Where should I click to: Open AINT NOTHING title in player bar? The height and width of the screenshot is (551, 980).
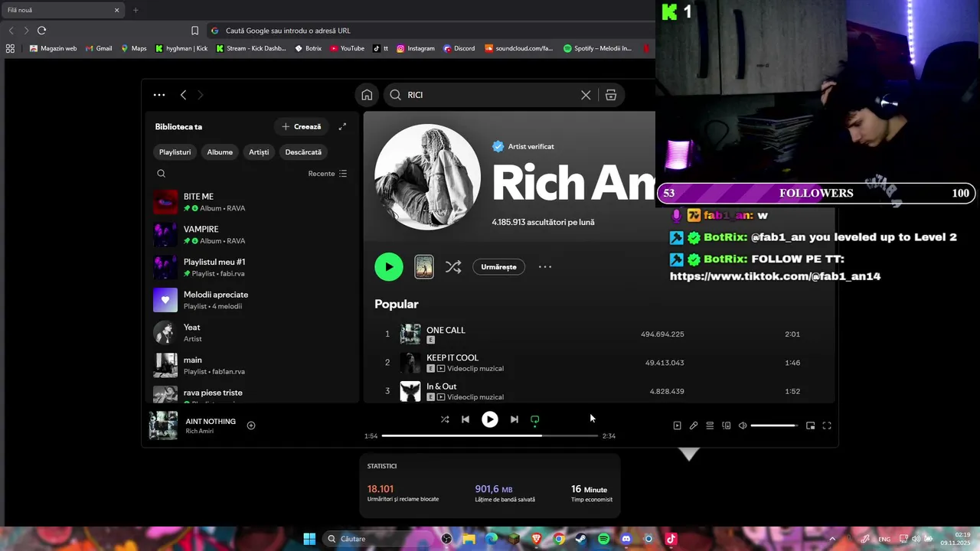pyautogui.click(x=211, y=422)
